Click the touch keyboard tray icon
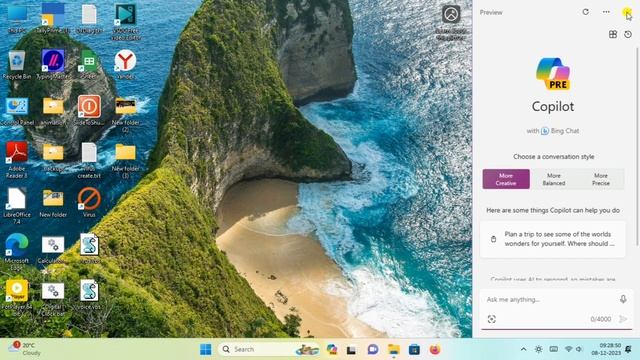The width and height of the screenshot is (640, 360). pos(553,349)
